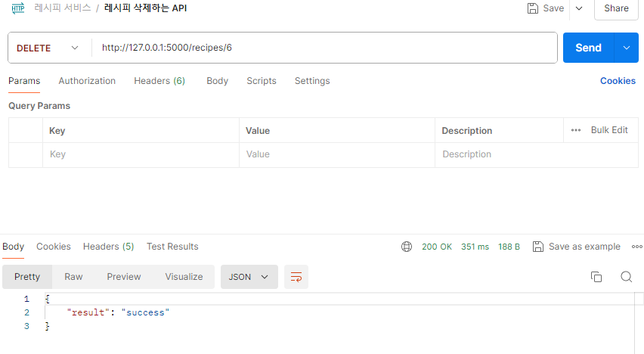Click the empty Key input cell
This screenshot has width=644, height=354.
tap(141, 154)
